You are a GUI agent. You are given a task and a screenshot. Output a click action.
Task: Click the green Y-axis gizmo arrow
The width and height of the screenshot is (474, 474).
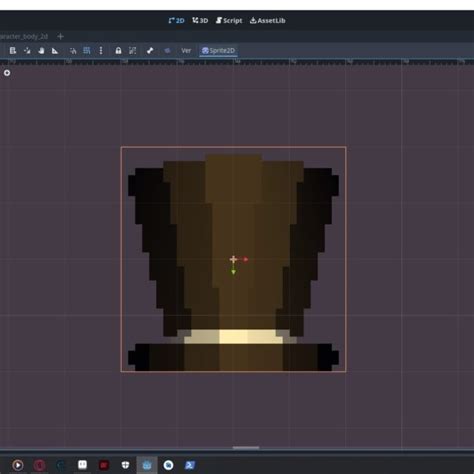click(233, 272)
